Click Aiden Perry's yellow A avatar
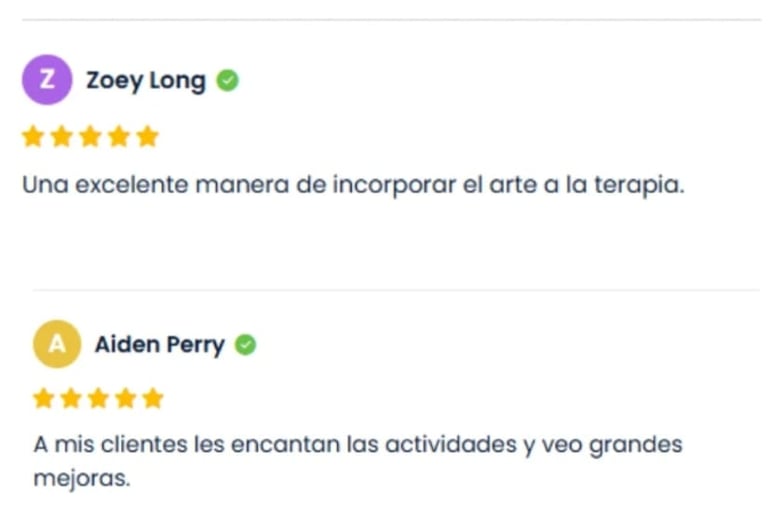The height and width of the screenshot is (512, 768). (57, 344)
